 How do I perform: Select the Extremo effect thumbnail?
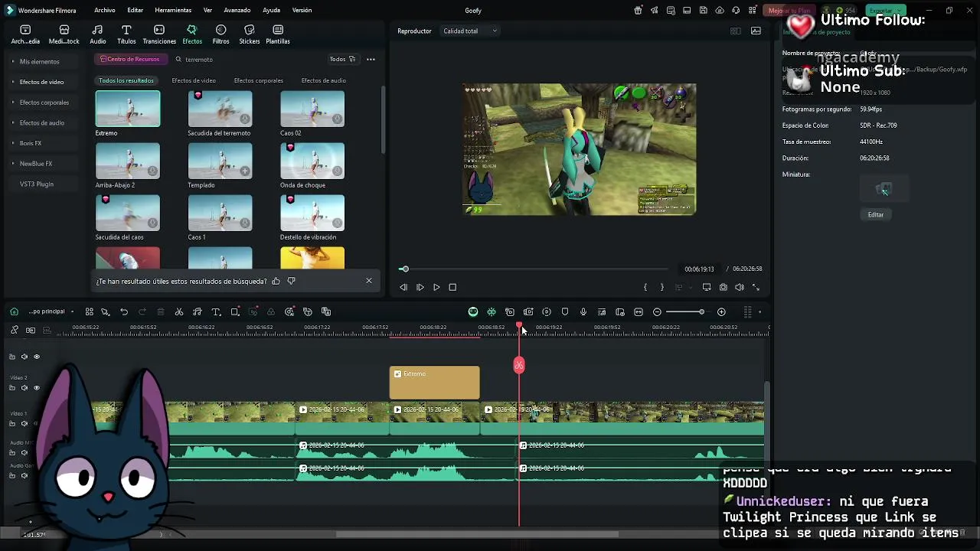[128, 109]
